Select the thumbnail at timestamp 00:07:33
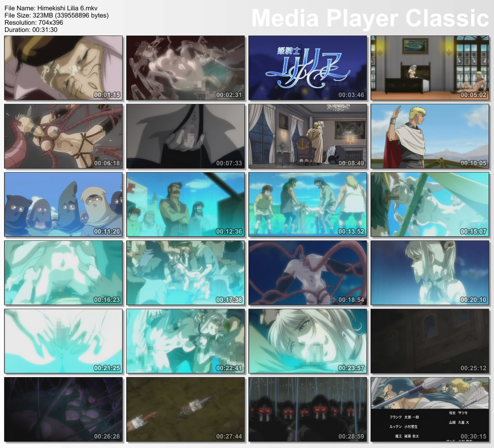This screenshot has width=494, height=448. [185, 136]
